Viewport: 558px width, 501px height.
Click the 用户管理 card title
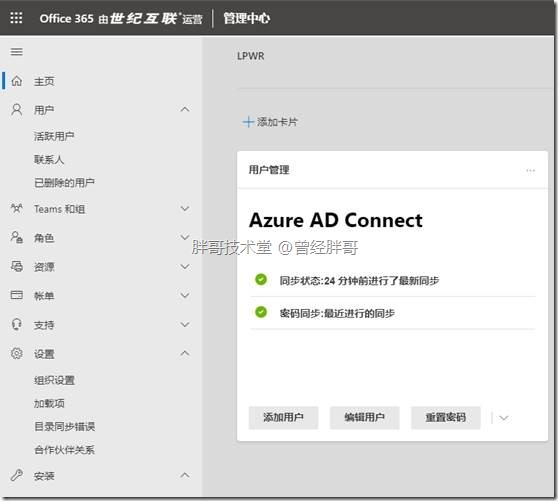coord(269,170)
